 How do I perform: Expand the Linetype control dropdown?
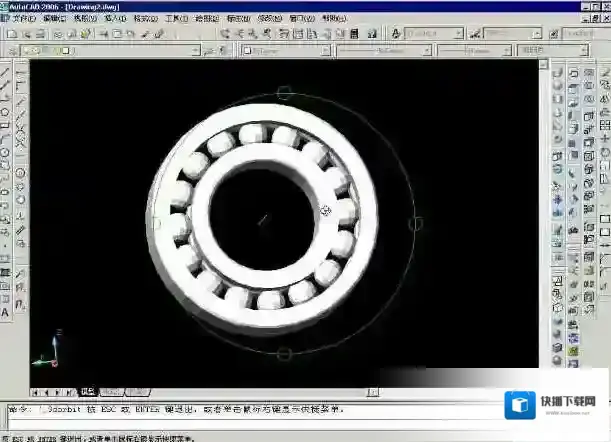424,49
